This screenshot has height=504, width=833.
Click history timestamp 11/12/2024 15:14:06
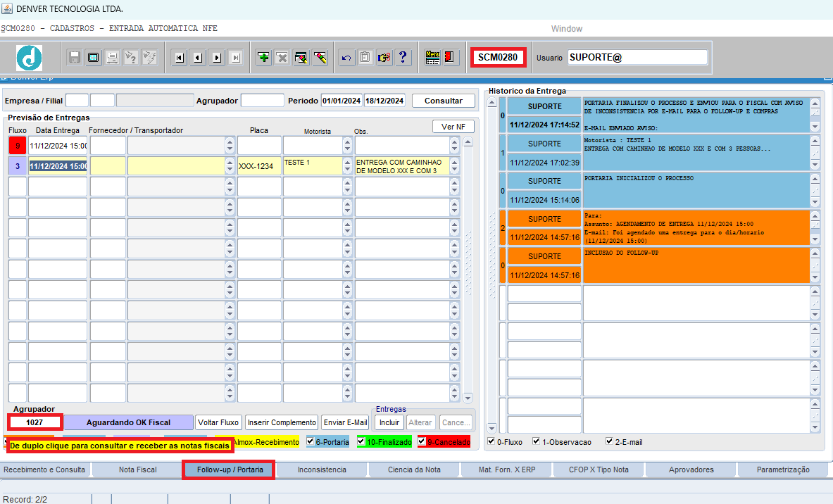point(544,200)
